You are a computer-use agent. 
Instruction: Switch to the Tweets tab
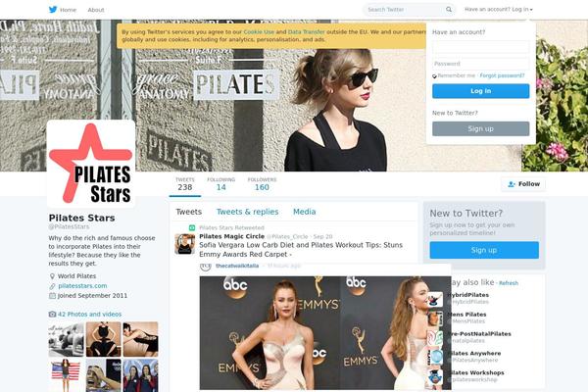(188, 212)
